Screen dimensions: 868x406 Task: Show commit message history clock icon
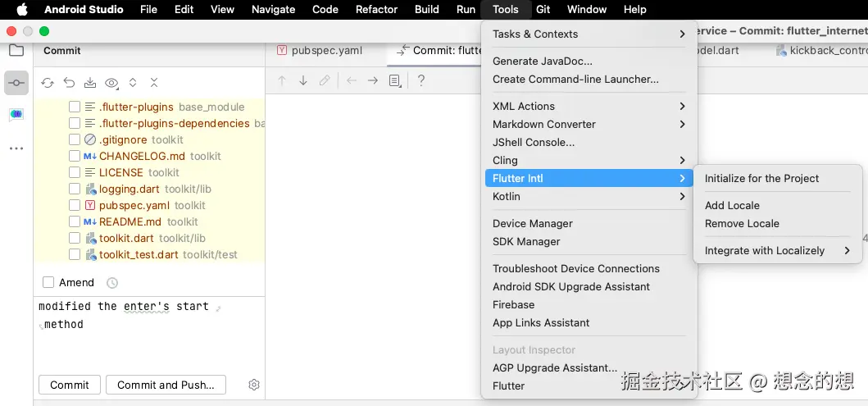pos(112,283)
